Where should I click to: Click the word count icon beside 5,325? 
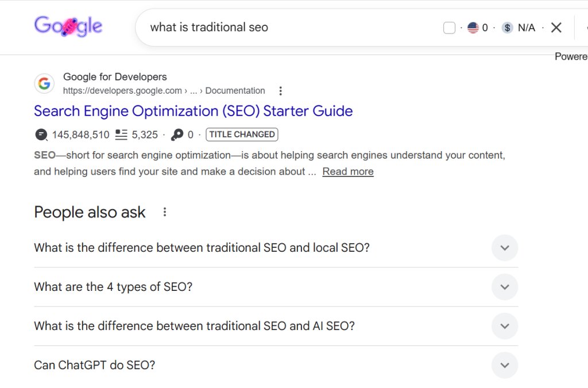click(x=121, y=135)
